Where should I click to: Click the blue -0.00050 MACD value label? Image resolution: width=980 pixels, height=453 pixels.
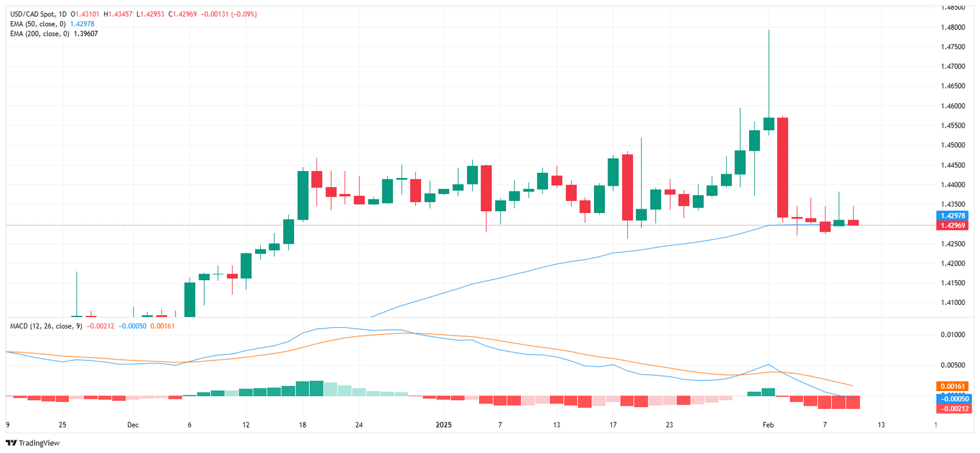pyautogui.click(x=954, y=398)
